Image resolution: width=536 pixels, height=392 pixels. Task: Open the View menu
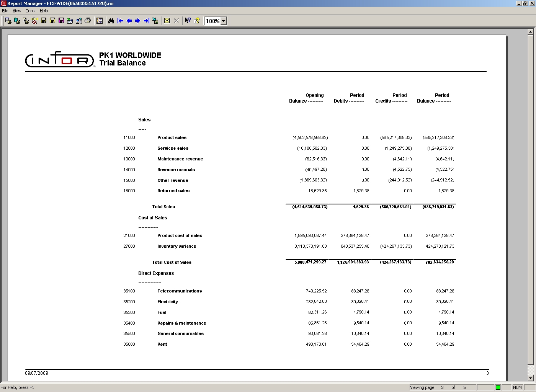[17, 11]
